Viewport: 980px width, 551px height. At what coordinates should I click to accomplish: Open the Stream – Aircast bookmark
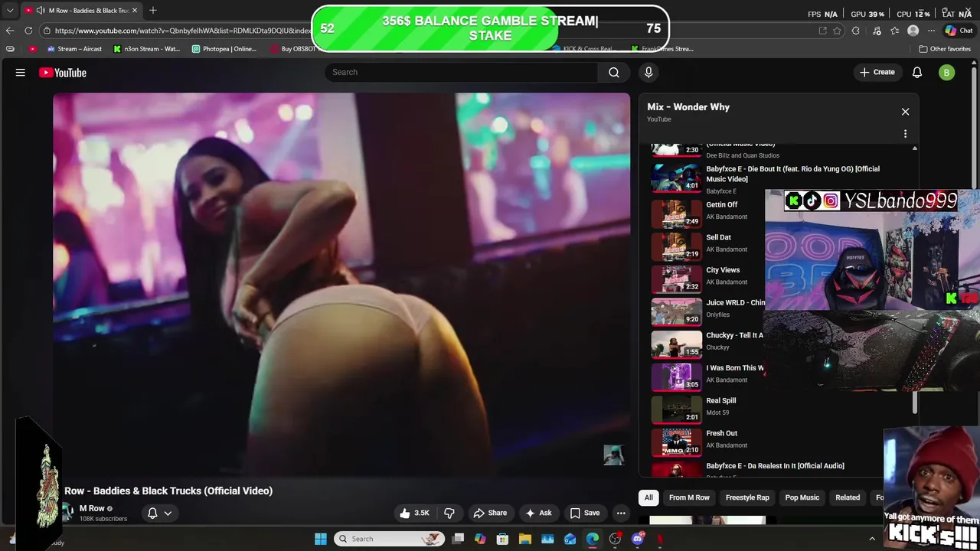coord(74,49)
